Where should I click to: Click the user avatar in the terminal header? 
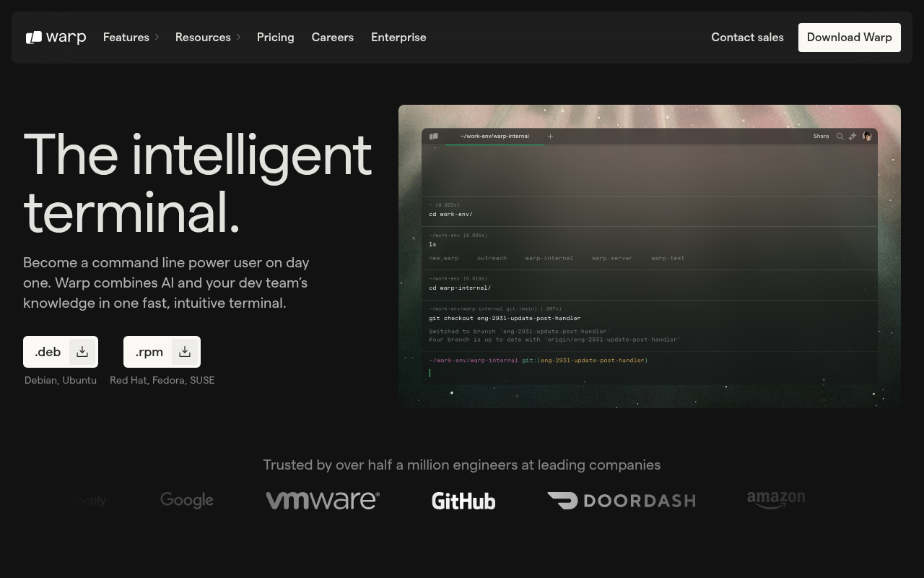pos(867,136)
